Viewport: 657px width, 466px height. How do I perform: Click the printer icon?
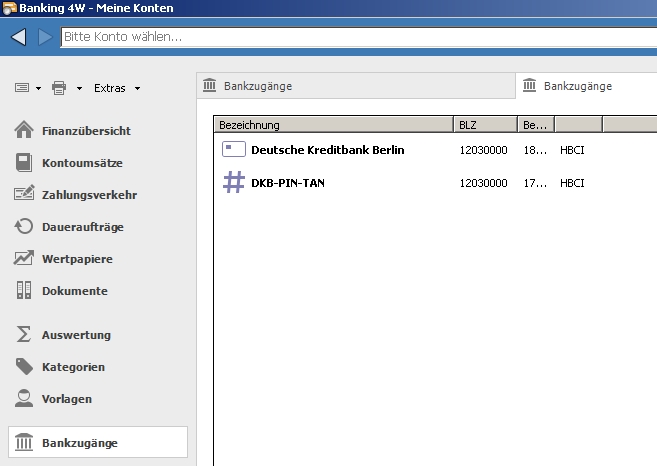click(59, 88)
